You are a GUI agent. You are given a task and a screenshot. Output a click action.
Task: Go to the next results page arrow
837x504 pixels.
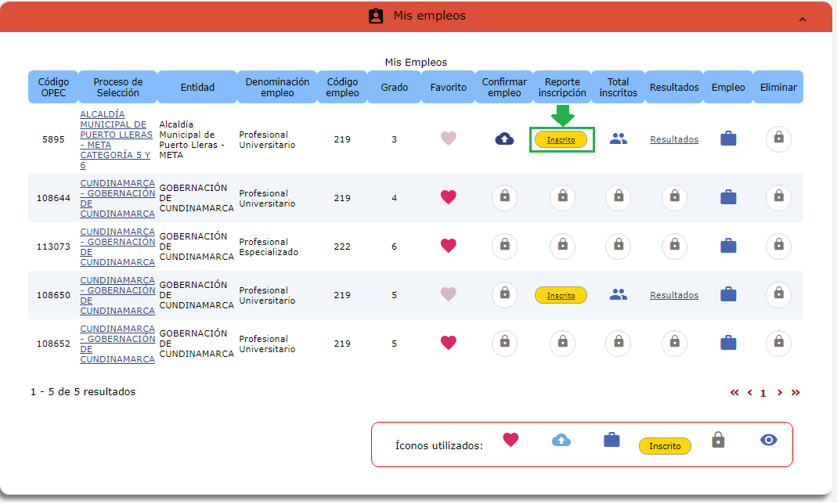pyautogui.click(x=780, y=393)
